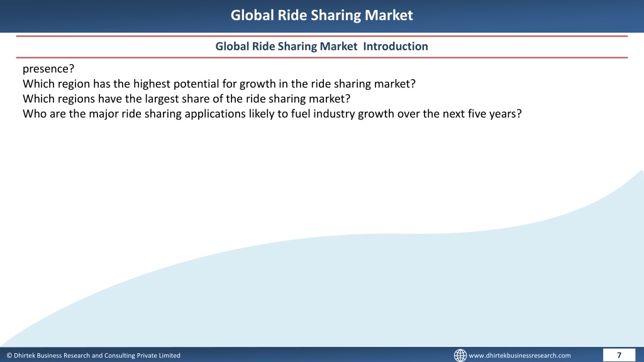The height and width of the screenshot is (362, 644).
Task: Click the page number 7 box
Action: (x=619, y=355)
